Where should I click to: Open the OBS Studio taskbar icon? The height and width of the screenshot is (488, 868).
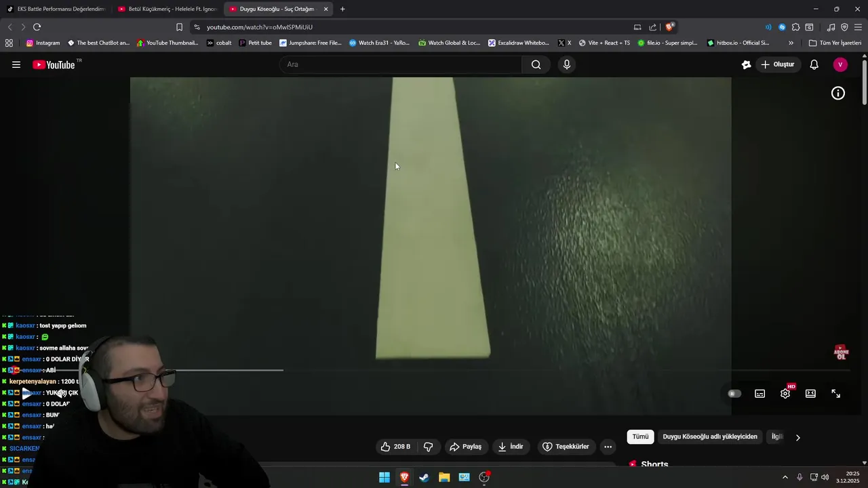(484, 477)
